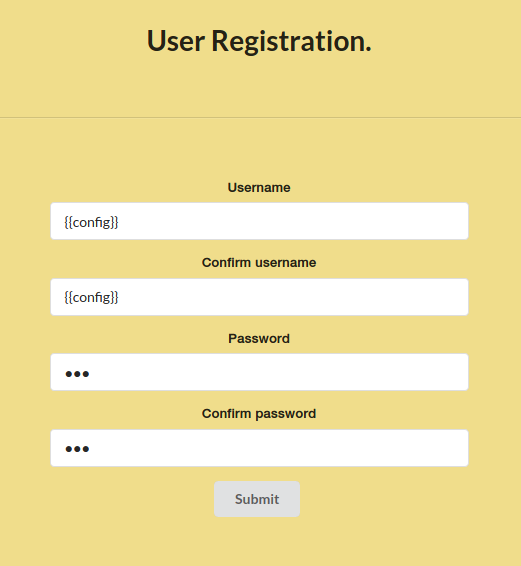Viewport: 521px width, 566px height.
Task: Place cursor on {{config}} in Confirm username field
Action: click(x=91, y=297)
